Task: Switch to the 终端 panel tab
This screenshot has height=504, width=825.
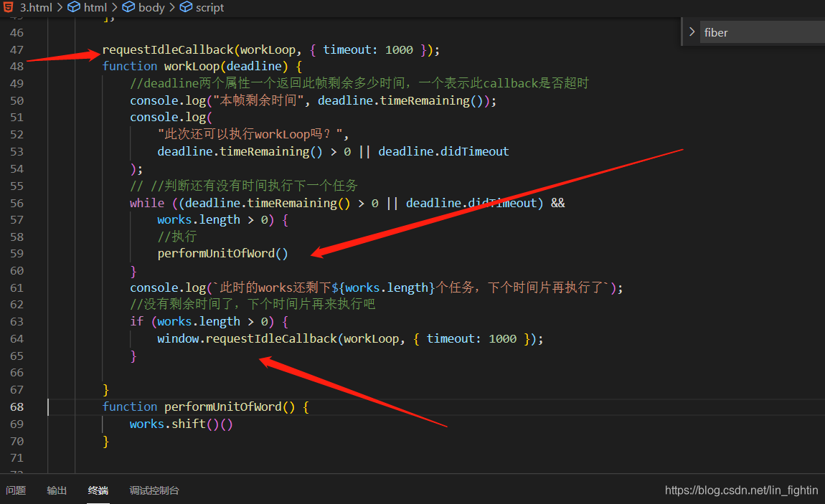Action: tap(98, 490)
